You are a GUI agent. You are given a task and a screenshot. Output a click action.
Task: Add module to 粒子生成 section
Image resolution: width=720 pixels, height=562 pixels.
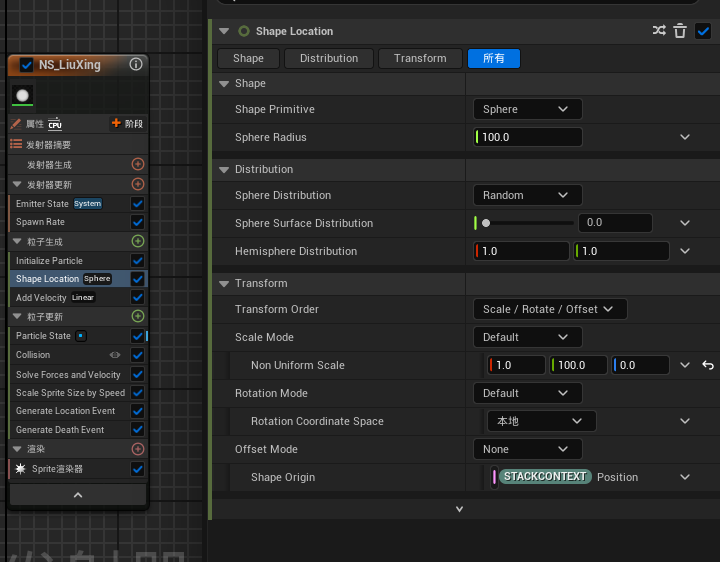click(x=138, y=241)
